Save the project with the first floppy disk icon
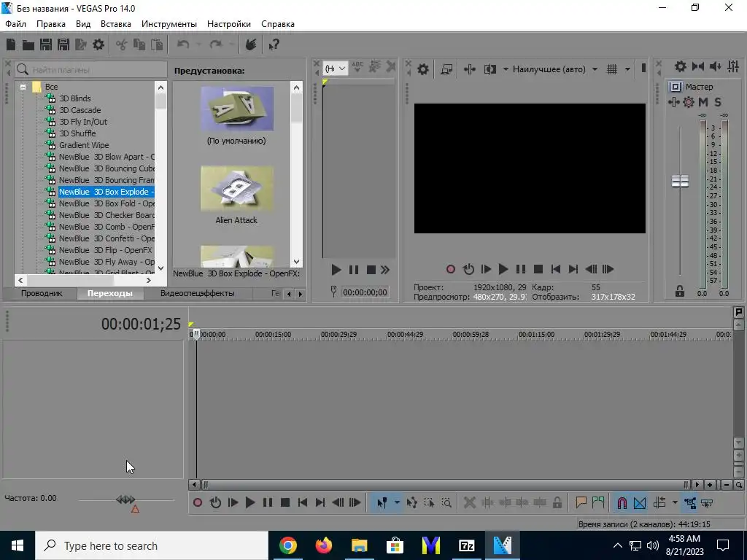 (46, 44)
